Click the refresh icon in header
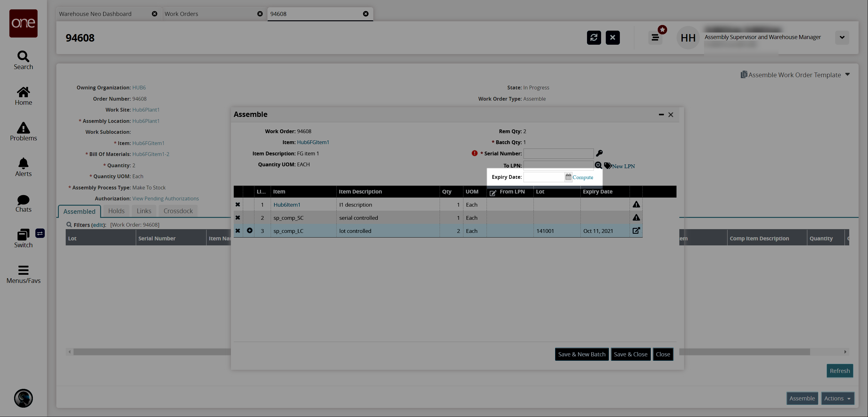 594,38
